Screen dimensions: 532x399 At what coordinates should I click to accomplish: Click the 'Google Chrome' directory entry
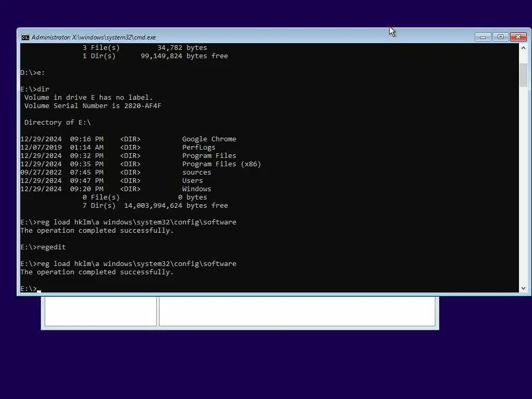point(209,139)
